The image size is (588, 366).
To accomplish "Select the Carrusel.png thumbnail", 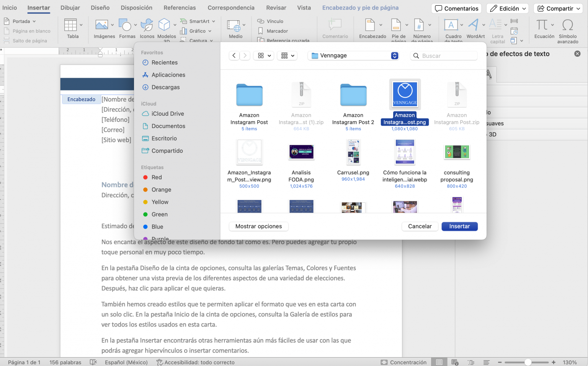I will pos(353,152).
